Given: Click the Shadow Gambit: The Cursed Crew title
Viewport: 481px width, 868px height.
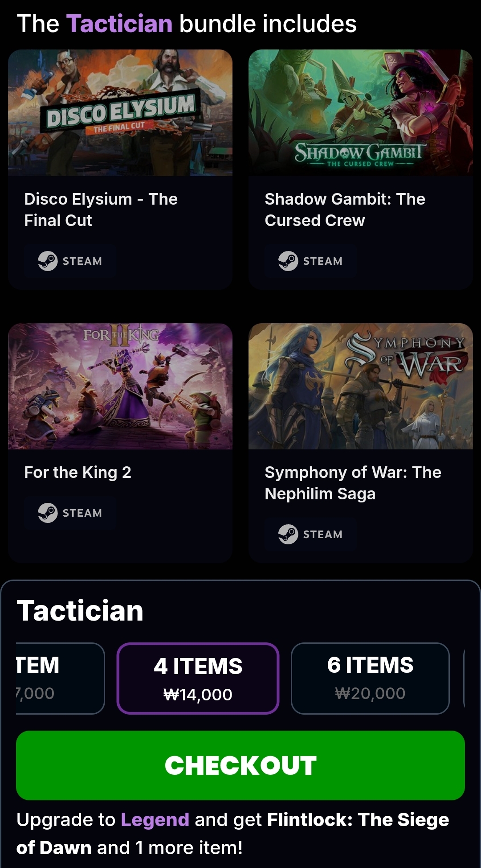Looking at the screenshot, I should click(345, 210).
